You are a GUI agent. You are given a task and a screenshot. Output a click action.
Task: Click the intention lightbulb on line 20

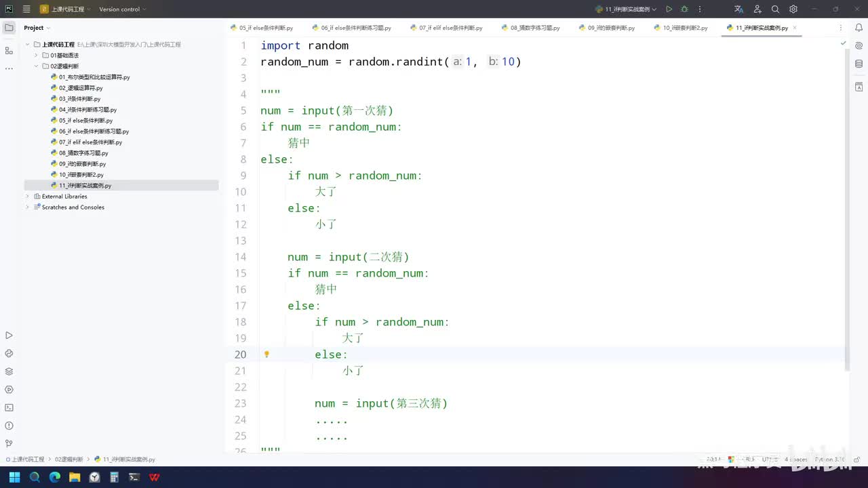click(x=267, y=354)
